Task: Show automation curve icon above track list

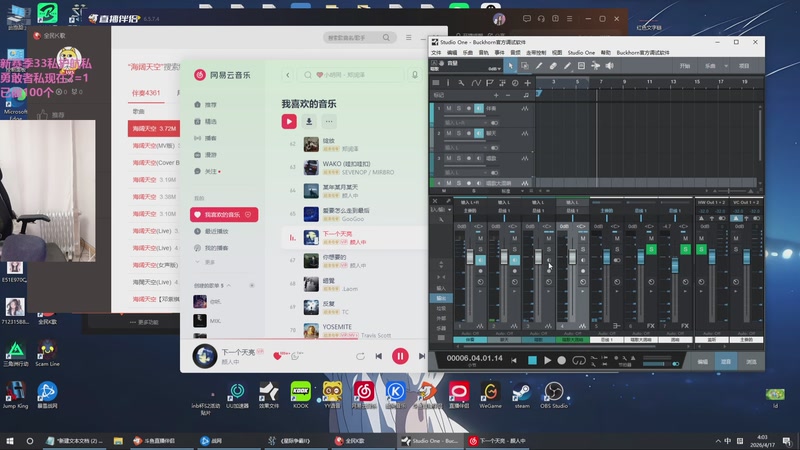Action: [476, 83]
